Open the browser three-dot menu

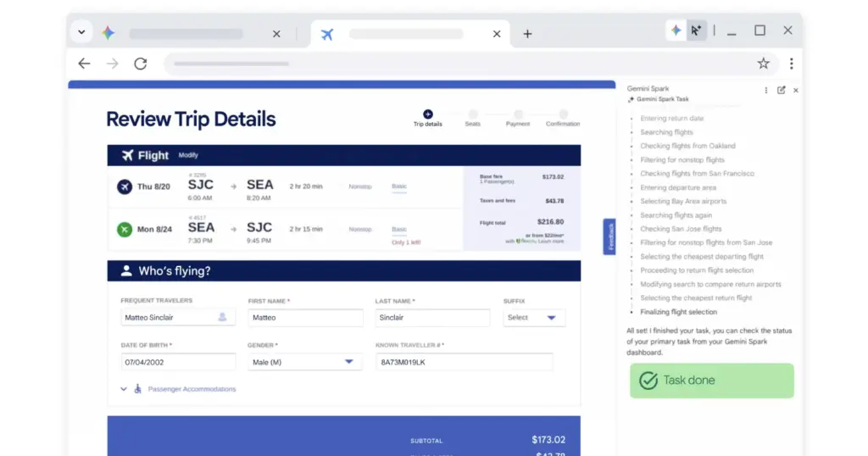click(791, 64)
